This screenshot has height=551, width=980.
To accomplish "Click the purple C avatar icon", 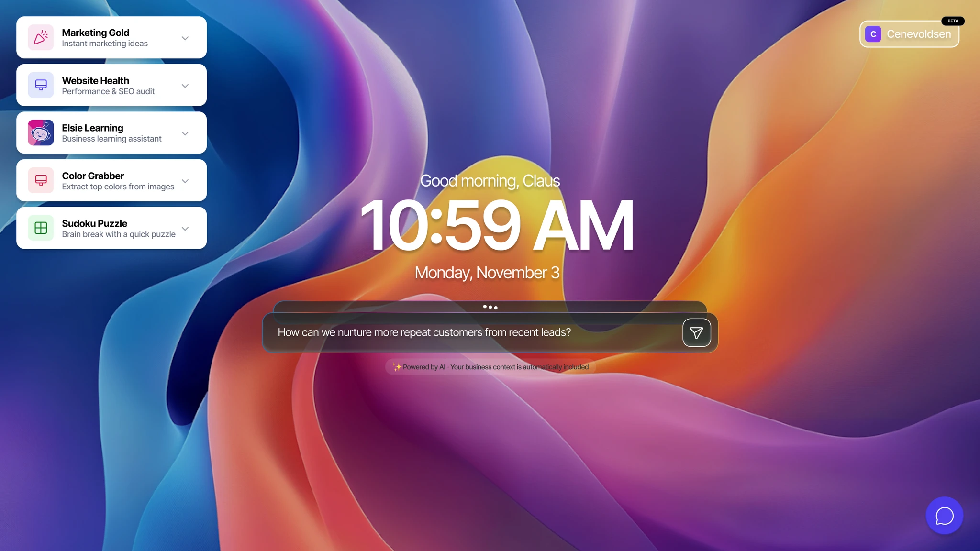I will pos(873,33).
